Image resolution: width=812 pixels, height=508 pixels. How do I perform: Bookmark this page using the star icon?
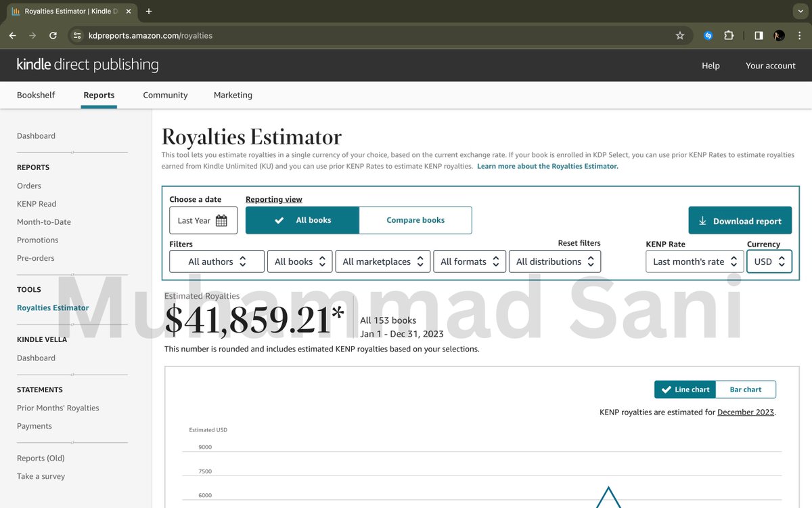tap(680, 35)
